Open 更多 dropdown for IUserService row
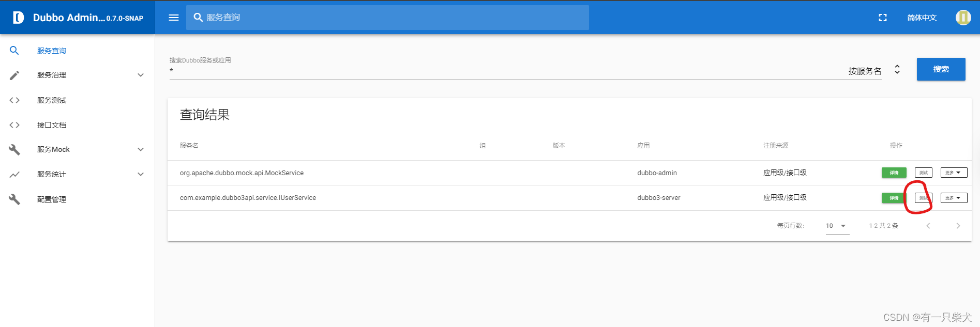The width and height of the screenshot is (980, 327). (x=954, y=198)
